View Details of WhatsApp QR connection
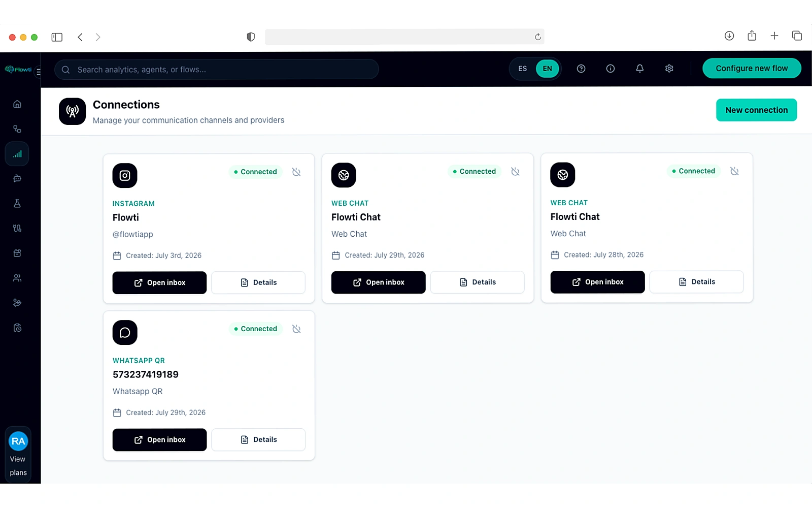812x508 pixels. [x=258, y=439]
